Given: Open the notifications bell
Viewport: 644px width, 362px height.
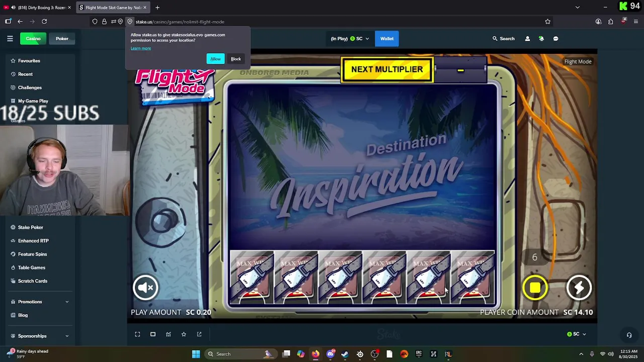Looking at the screenshot, I should pos(541,39).
